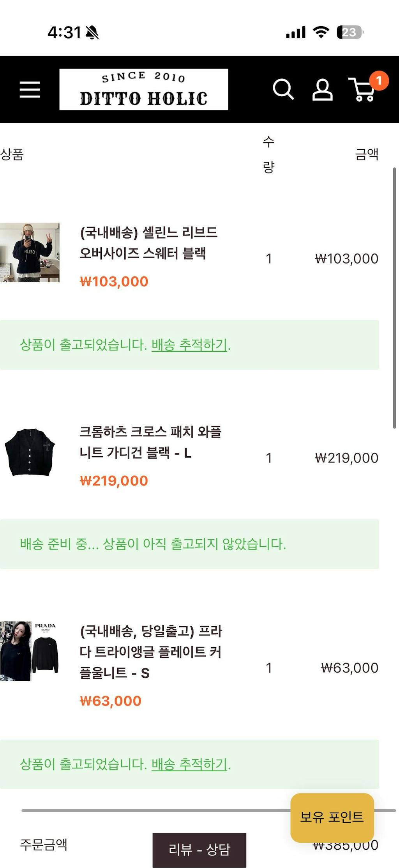Viewport: 399px width, 868px height.
Task: Tap the Wi-Fi status icon
Action: click(321, 32)
